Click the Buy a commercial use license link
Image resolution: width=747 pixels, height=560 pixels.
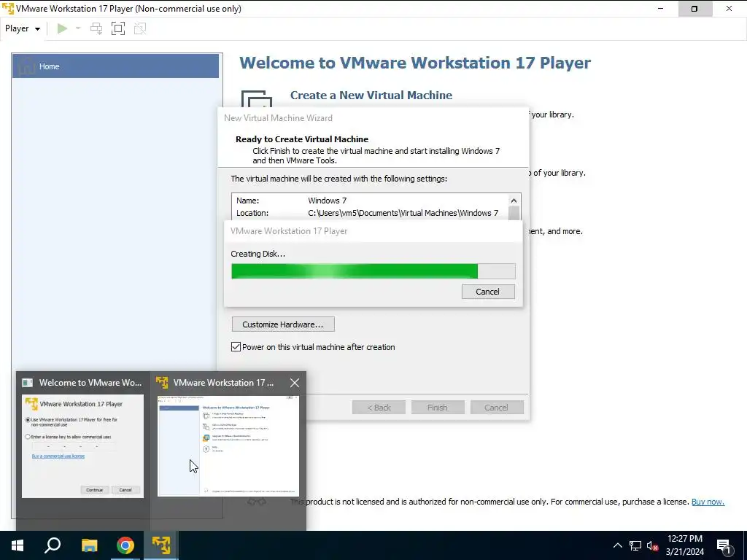coord(58,456)
